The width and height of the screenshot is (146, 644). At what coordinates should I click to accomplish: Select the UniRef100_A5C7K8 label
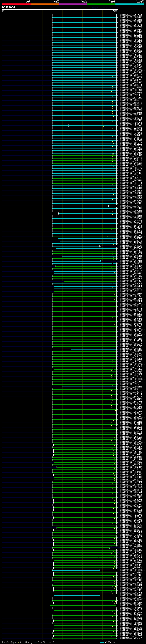point(131,55)
